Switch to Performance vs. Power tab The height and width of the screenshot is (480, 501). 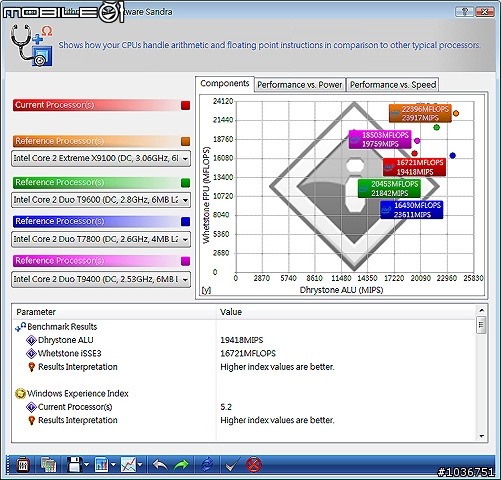(300, 85)
